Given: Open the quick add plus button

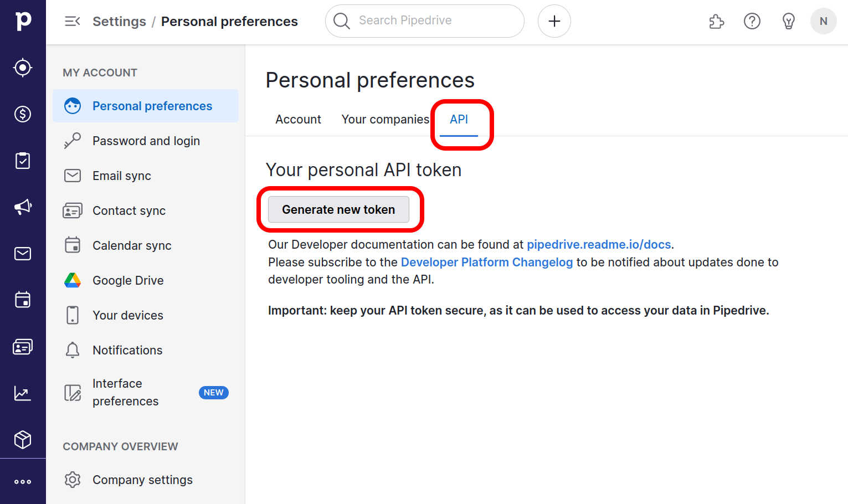Looking at the screenshot, I should [554, 21].
